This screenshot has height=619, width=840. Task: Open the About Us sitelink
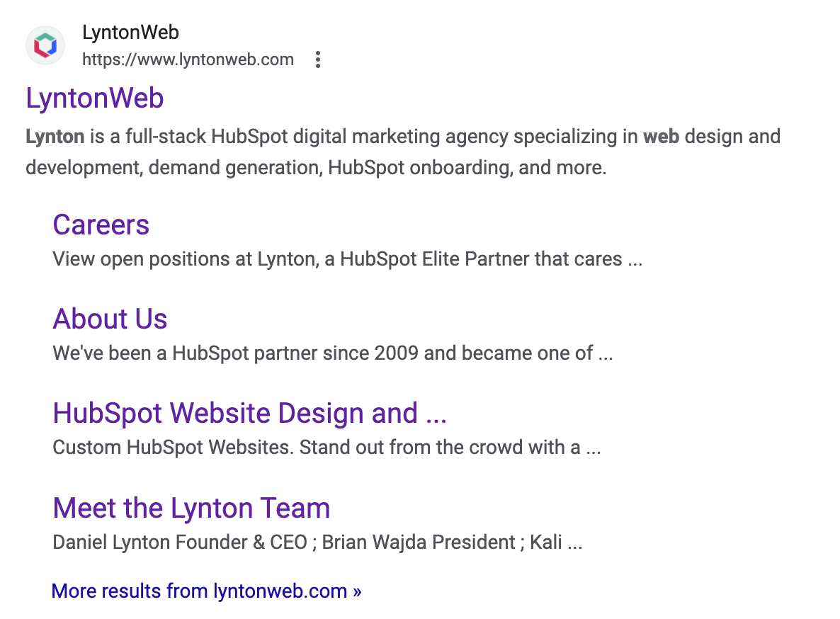pyautogui.click(x=110, y=319)
